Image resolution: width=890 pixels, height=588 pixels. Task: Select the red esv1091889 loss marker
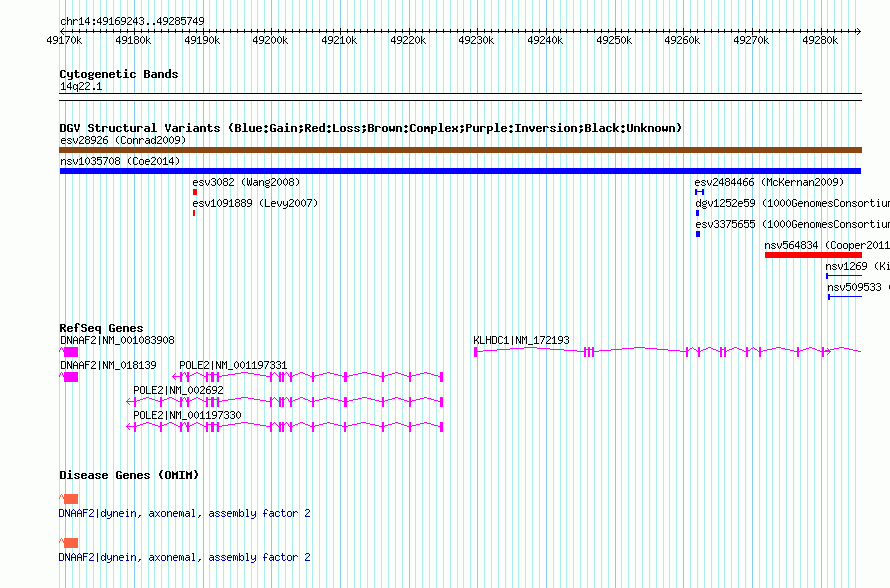pos(194,213)
